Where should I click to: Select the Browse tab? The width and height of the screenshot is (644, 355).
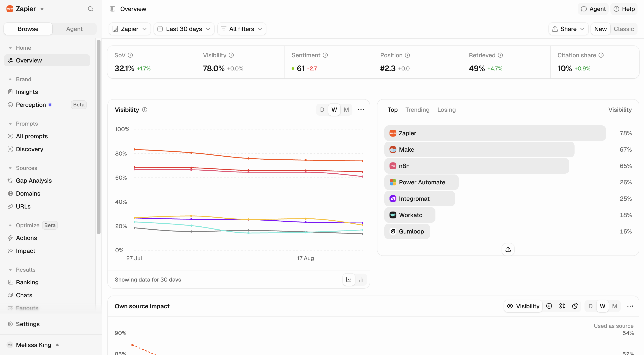28,29
